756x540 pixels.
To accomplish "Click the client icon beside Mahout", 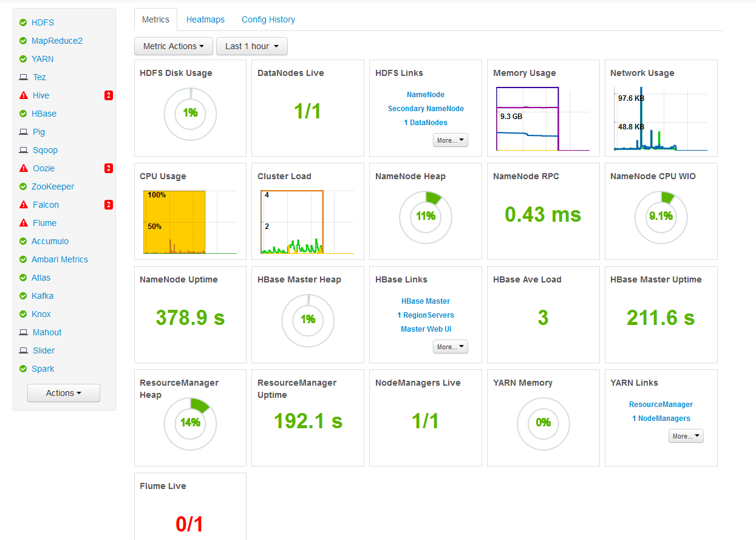I will pyautogui.click(x=22, y=332).
